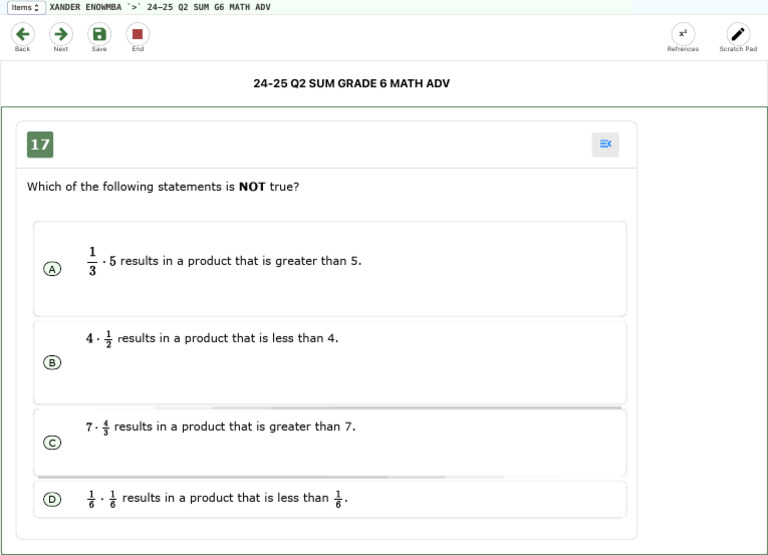Screen dimensions: 768x555
Task: Click text 'results in a product that is less than 4'
Action: (x=227, y=338)
